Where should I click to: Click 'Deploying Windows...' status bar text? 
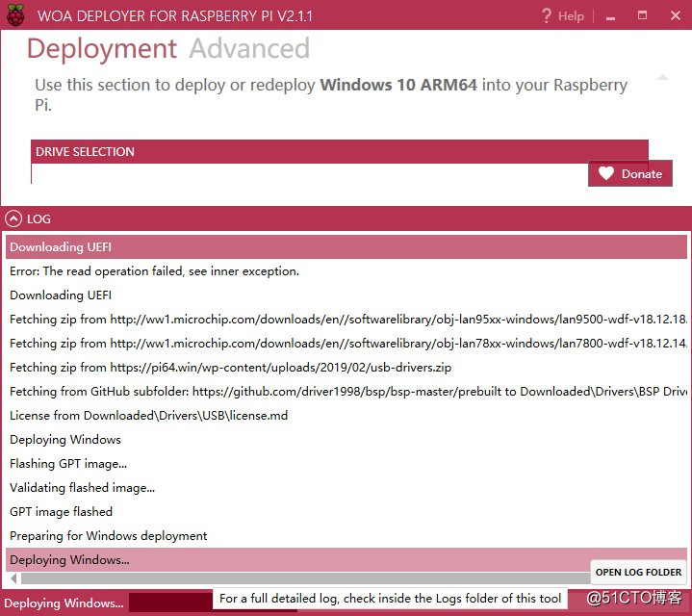[x=64, y=603]
